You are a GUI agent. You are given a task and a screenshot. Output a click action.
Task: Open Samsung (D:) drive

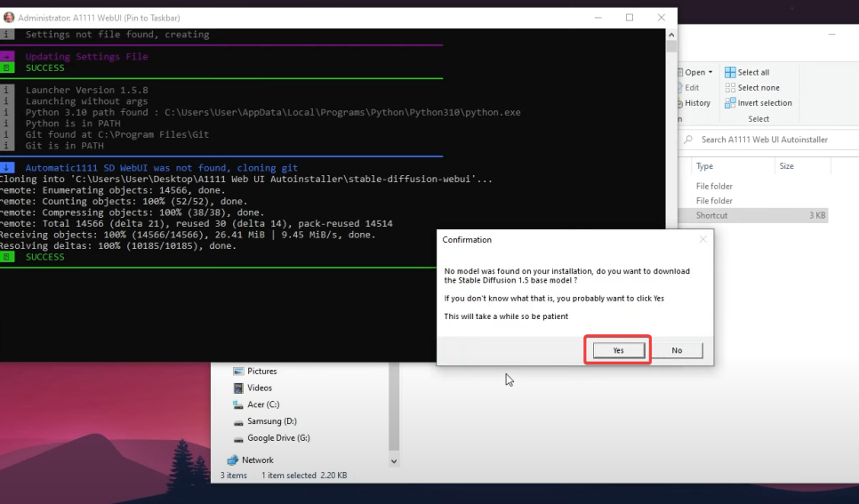(x=272, y=421)
